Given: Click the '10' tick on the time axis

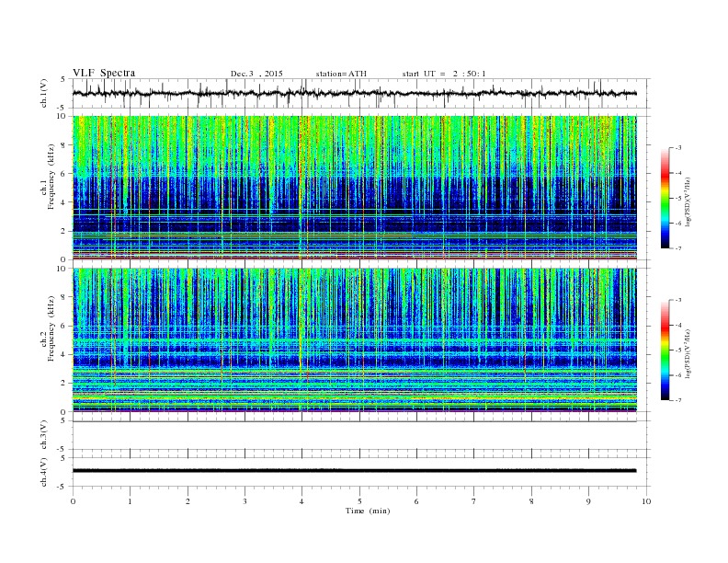Looking at the screenshot, I should [646, 501].
